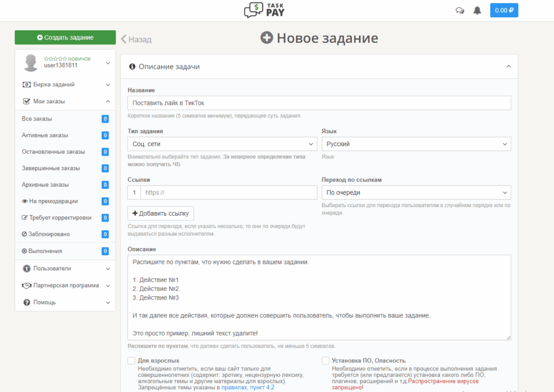Click the Мои заказы checkmark icon
The width and height of the screenshot is (554, 392).
point(26,101)
